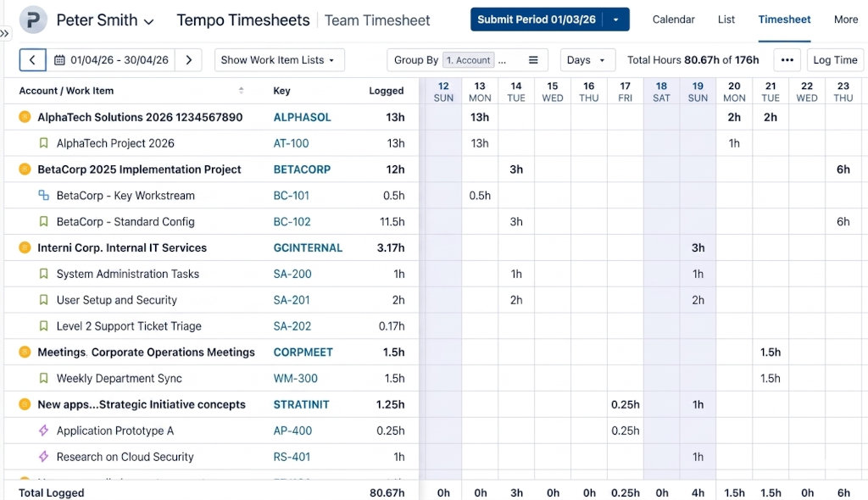The width and height of the screenshot is (868, 500).
Task: Sort by Account / Work Item arrows
Action: (x=242, y=91)
